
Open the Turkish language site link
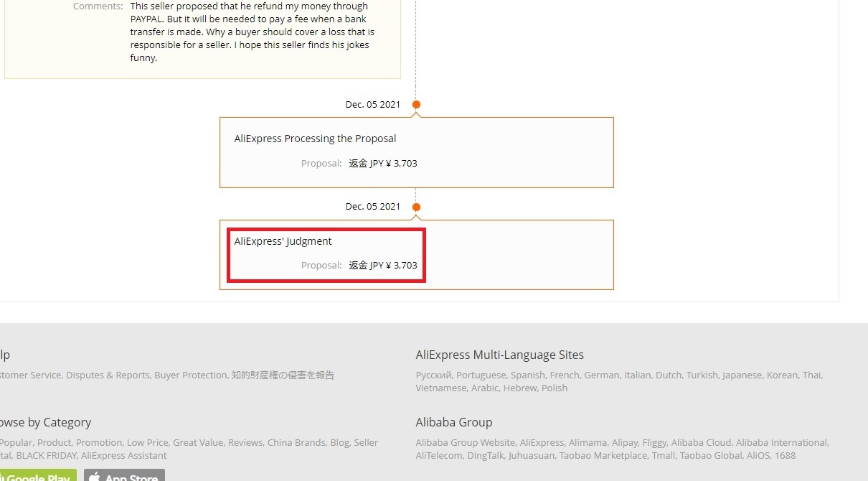click(702, 375)
